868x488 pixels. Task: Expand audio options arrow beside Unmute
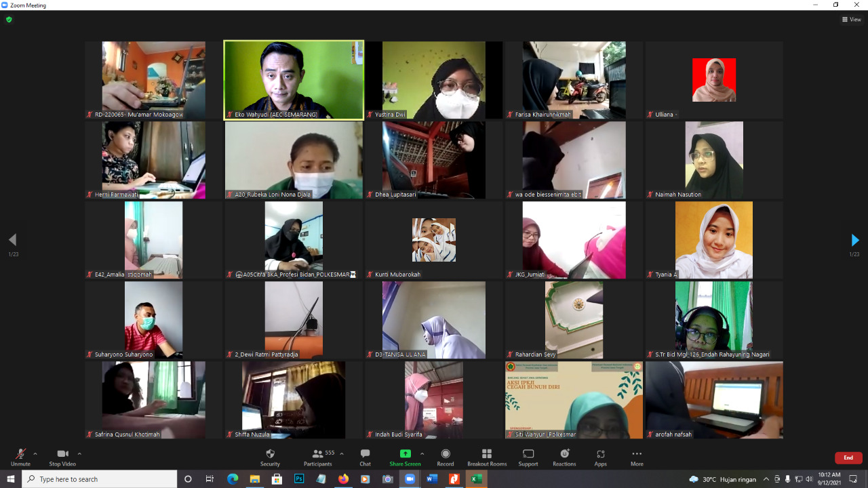(35, 453)
